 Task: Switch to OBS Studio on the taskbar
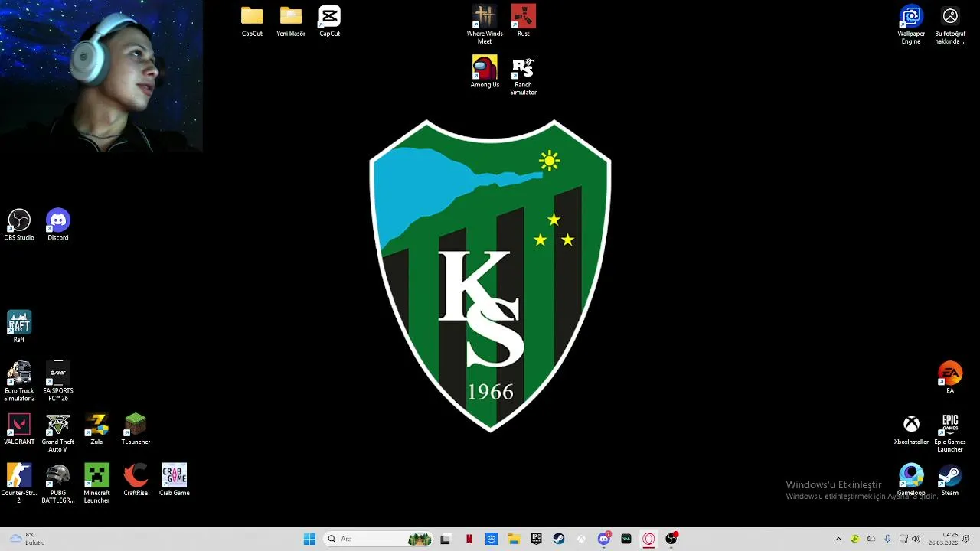pyautogui.click(x=671, y=539)
